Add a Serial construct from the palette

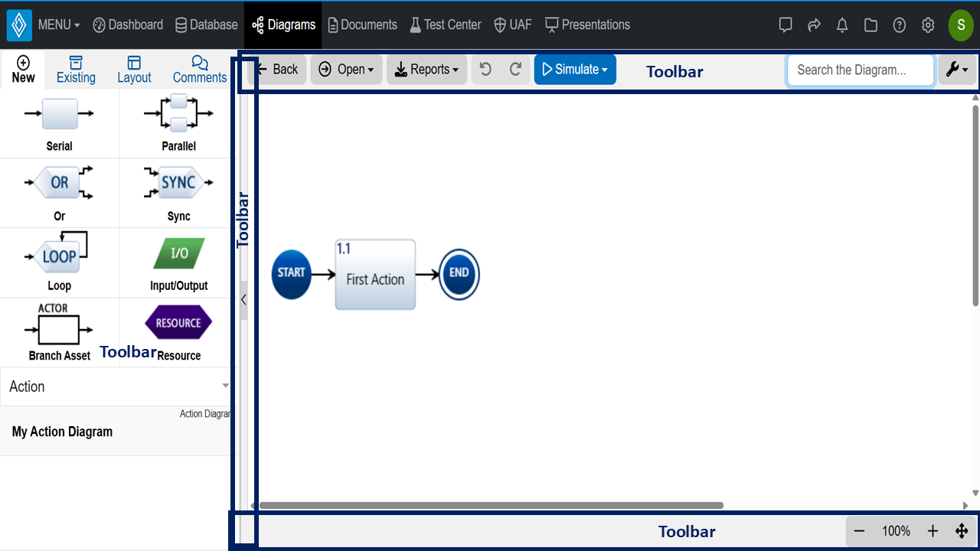59,113
